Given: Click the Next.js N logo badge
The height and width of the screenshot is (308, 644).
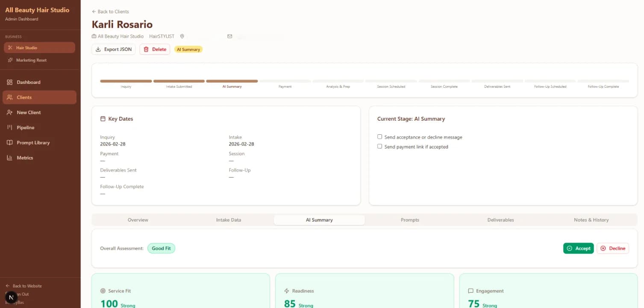Looking at the screenshot, I should 12,297.
